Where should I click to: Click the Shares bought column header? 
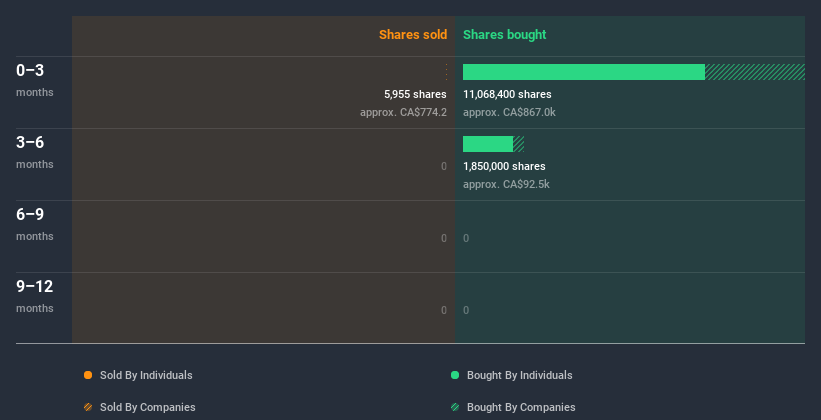pos(504,35)
